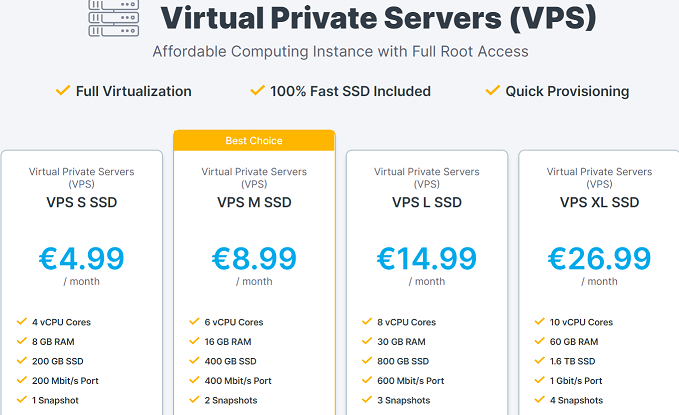Click the checkmark next to 16 GB RAM
Image resolution: width=679 pixels, height=415 pixels.
(x=194, y=341)
